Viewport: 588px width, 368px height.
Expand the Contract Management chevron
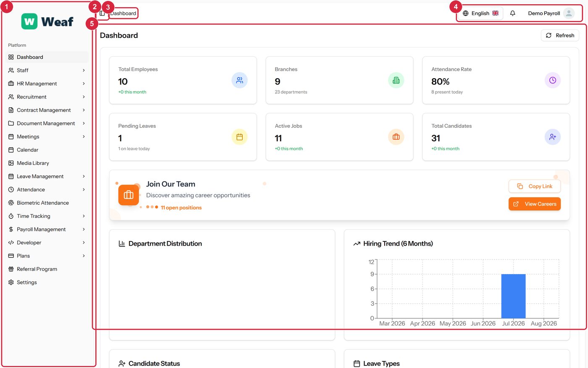click(x=84, y=110)
